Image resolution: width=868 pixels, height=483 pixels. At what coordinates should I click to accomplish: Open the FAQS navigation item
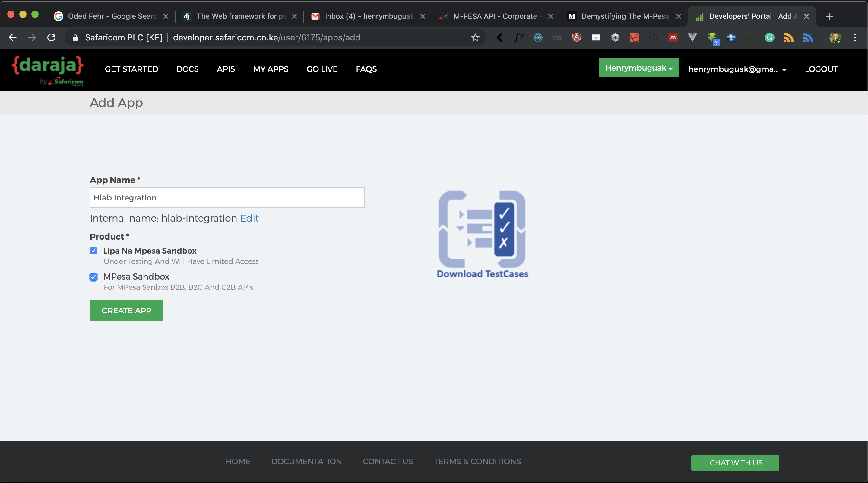point(366,69)
